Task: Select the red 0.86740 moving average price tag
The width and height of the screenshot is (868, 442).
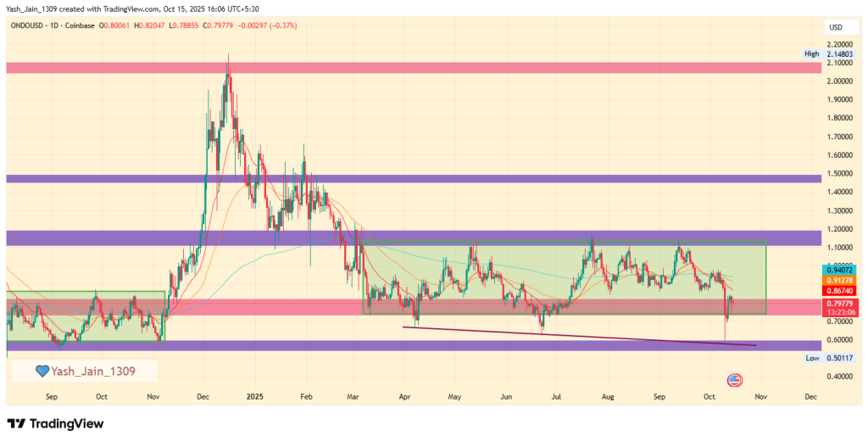Action: coord(841,290)
